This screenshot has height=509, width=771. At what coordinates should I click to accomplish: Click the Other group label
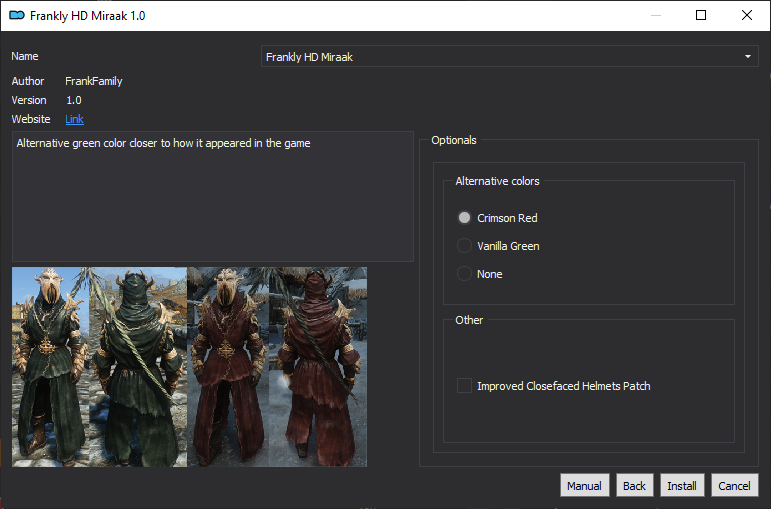[x=469, y=320]
